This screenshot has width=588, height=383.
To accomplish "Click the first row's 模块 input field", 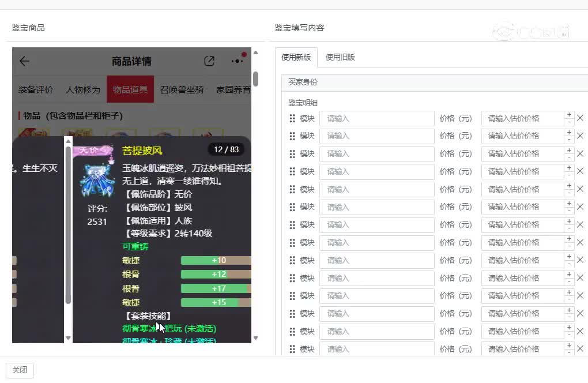I will point(377,119).
